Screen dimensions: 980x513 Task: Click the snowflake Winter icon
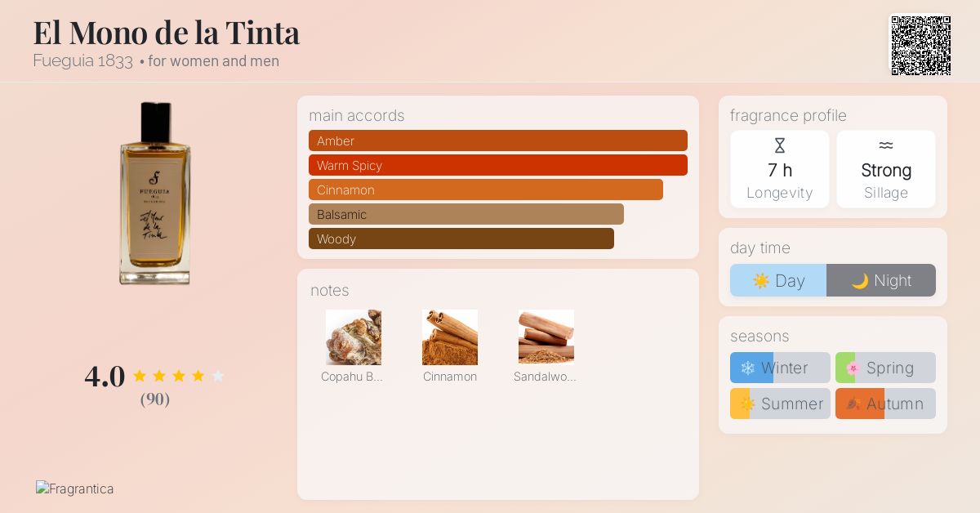(x=747, y=368)
